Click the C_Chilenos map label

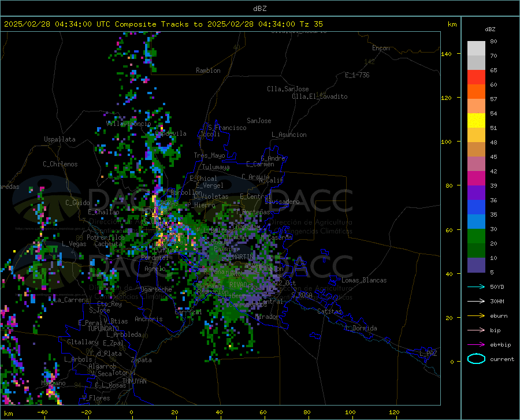click(60, 164)
